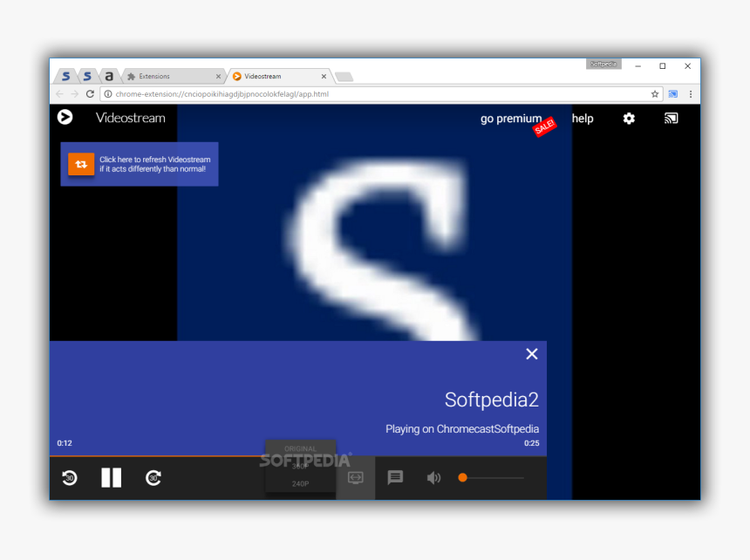
Task: Select the ORIGINAL quality option
Action: click(x=300, y=447)
